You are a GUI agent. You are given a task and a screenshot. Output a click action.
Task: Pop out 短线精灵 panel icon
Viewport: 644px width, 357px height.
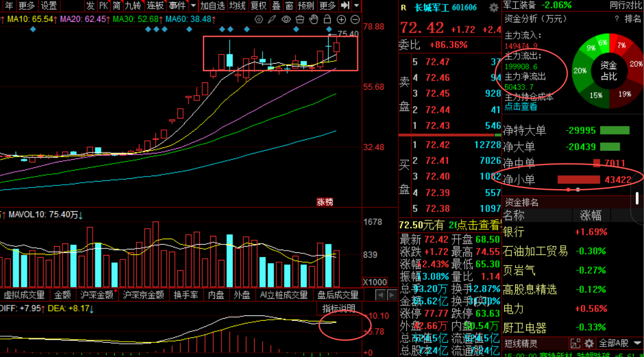click(575, 343)
